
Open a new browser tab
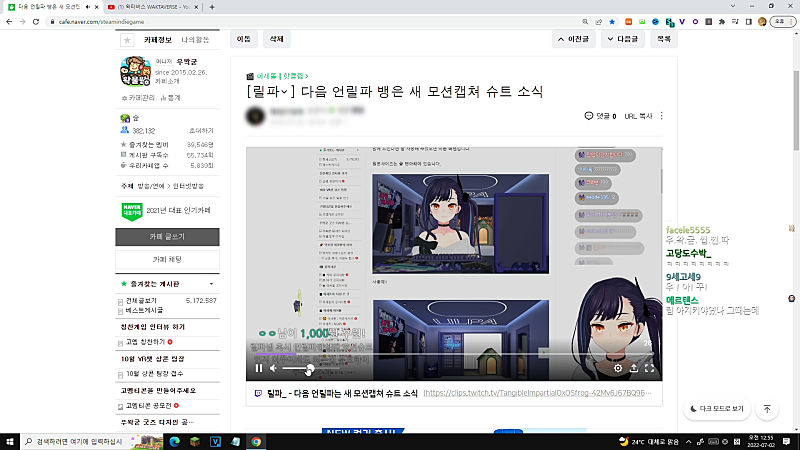[x=212, y=7]
